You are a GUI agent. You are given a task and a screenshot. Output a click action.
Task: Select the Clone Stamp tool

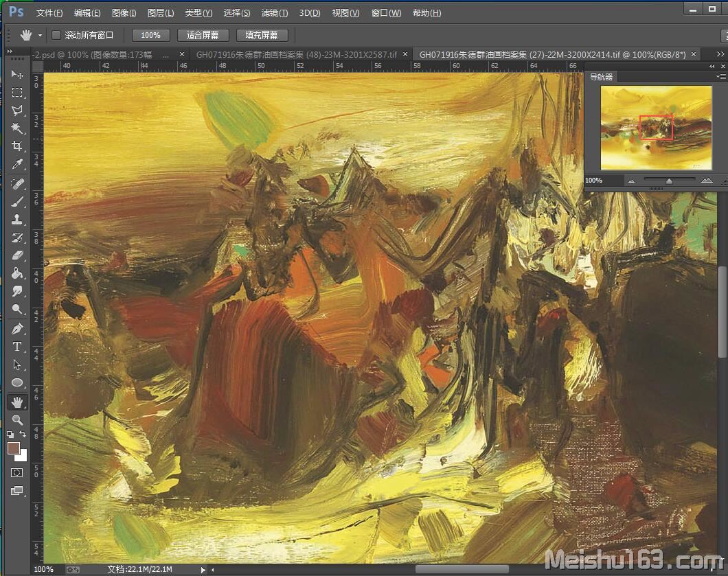pos(17,220)
